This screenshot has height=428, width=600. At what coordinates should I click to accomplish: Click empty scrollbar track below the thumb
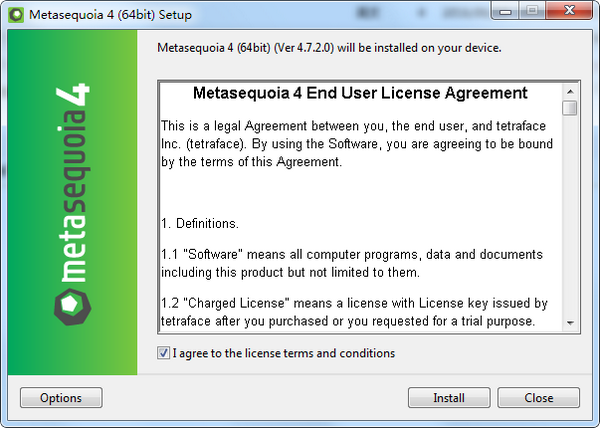tap(569, 220)
